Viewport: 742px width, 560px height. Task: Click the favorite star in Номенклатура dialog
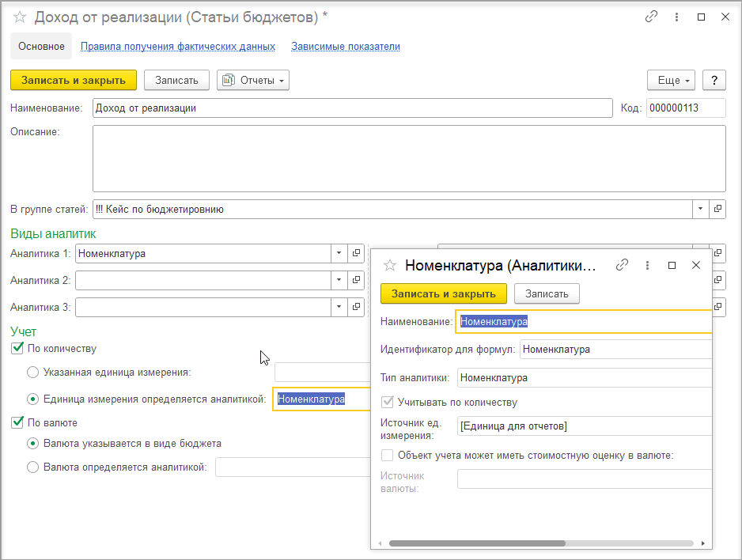[389, 266]
